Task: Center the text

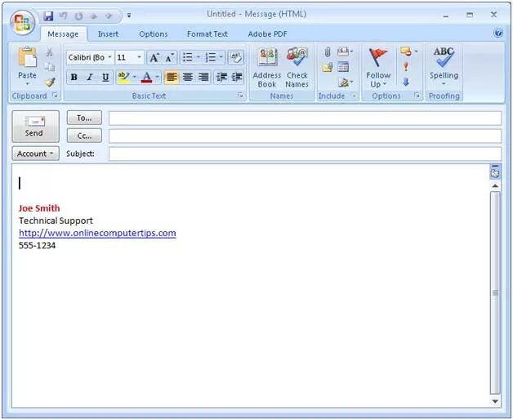Action: pos(187,78)
